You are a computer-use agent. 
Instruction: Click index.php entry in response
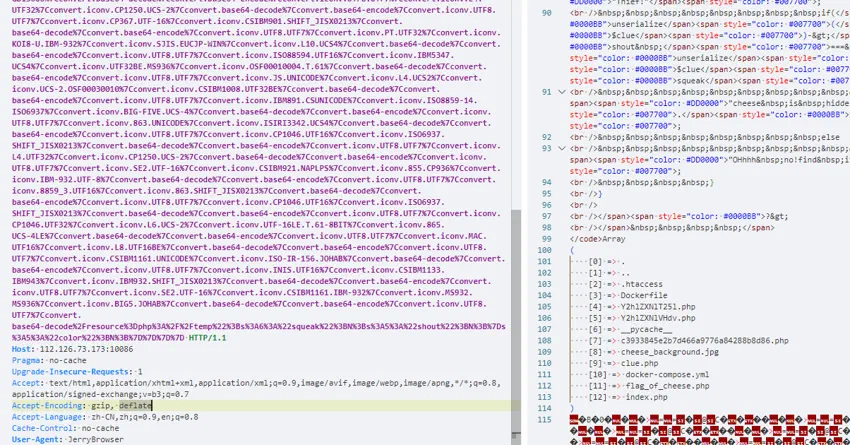click(646, 397)
